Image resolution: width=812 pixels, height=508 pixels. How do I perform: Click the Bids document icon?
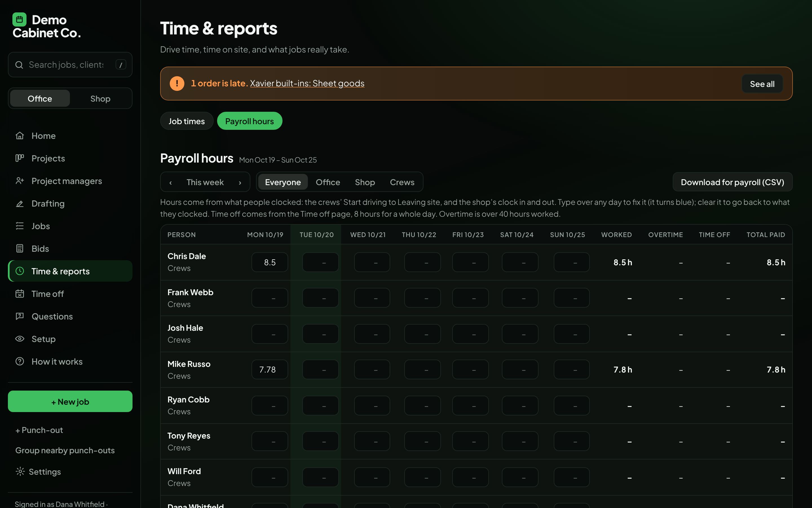tap(20, 248)
